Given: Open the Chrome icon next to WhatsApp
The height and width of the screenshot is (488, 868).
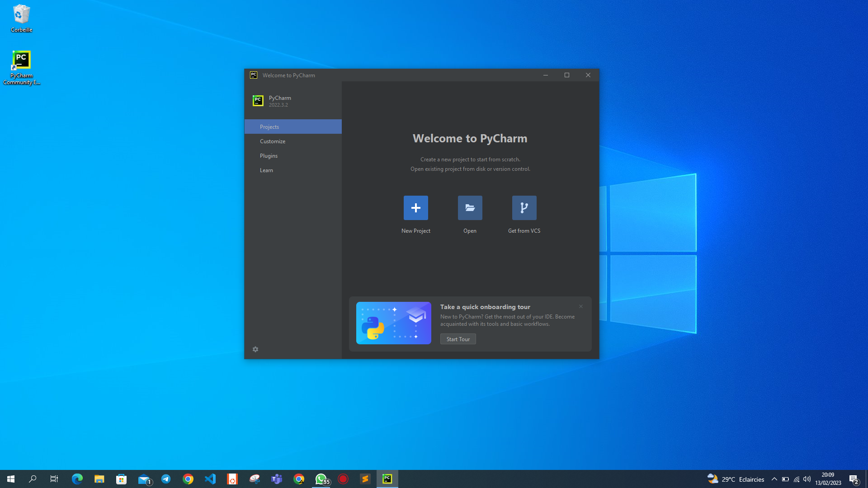Looking at the screenshot, I should (299, 479).
